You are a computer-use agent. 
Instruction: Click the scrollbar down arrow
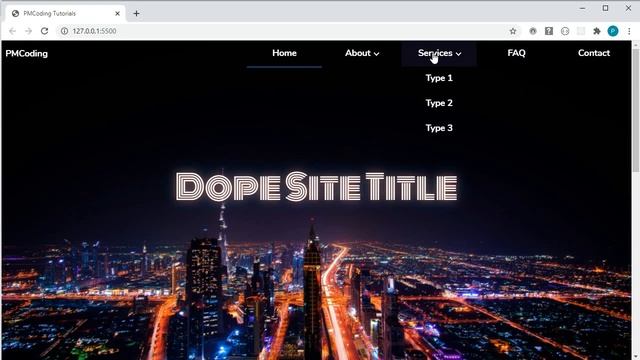pos(636,357)
